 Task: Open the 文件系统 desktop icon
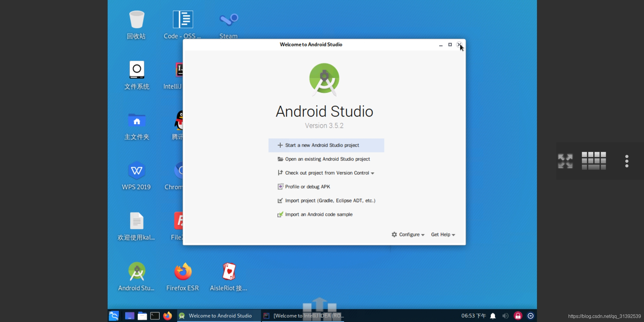(x=137, y=70)
